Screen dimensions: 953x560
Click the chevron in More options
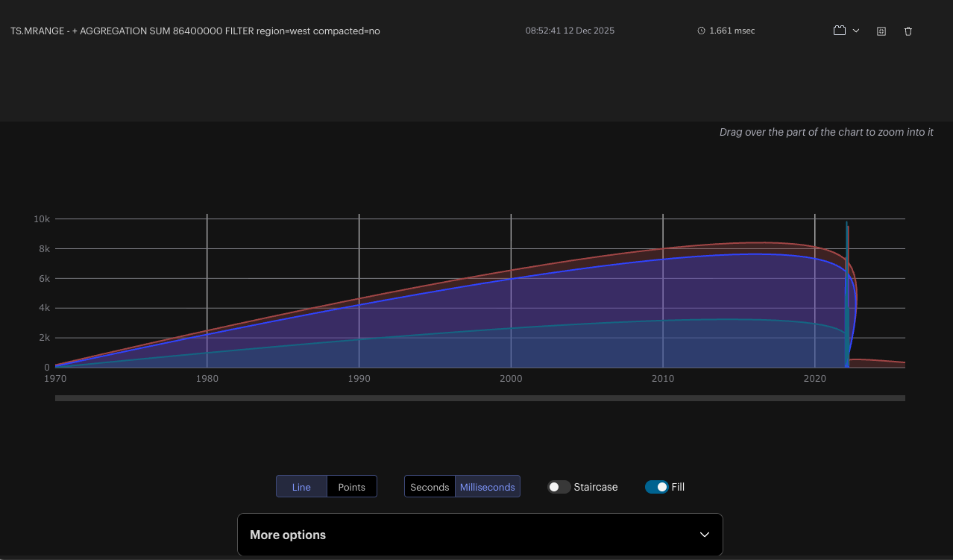click(x=705, y=535)
